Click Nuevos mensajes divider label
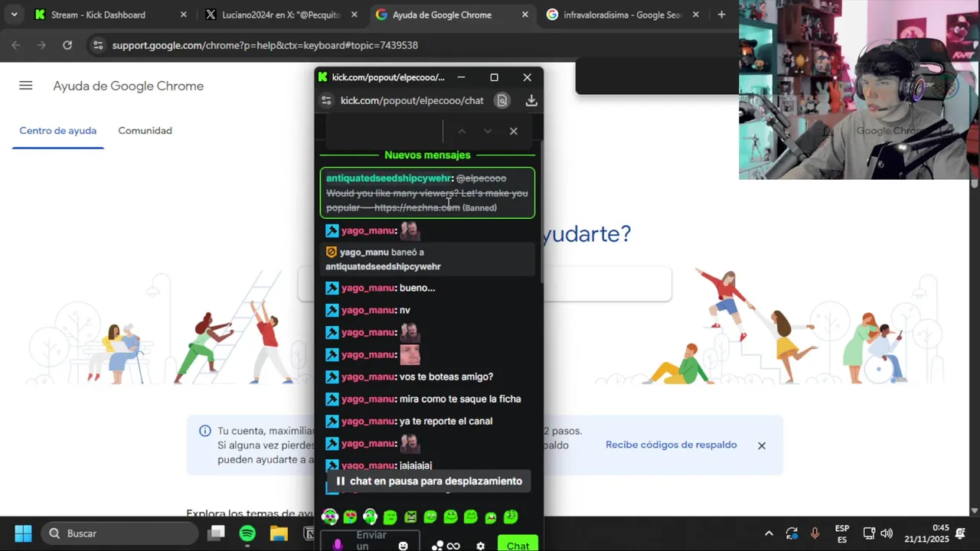This screenshot has height=551, width=980. point(427,155)
